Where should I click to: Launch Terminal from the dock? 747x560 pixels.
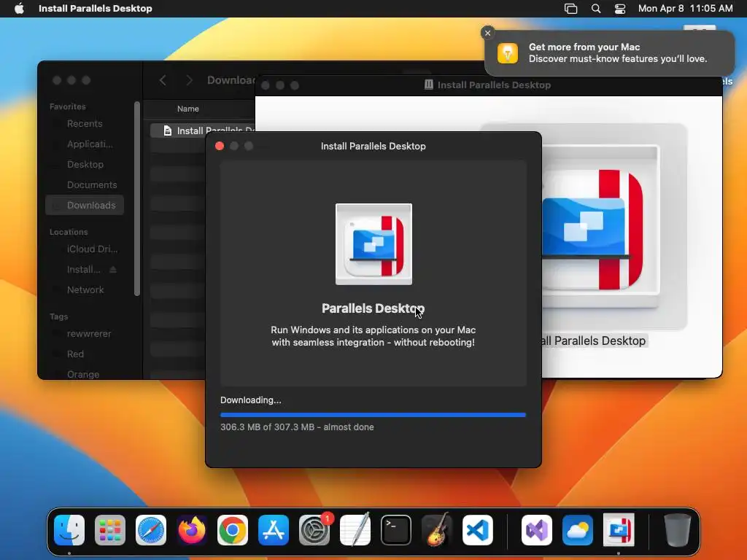click(x=396, y=530)
